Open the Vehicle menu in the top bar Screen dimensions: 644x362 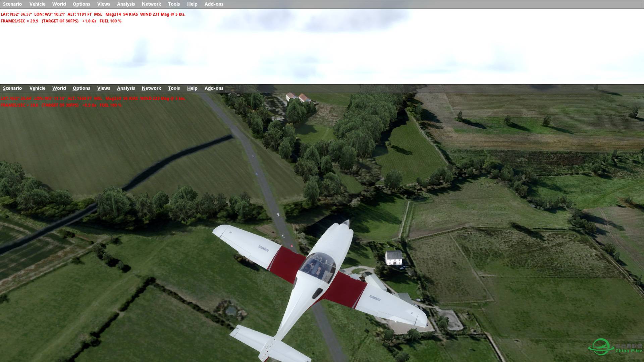click(x=37, y=4)
